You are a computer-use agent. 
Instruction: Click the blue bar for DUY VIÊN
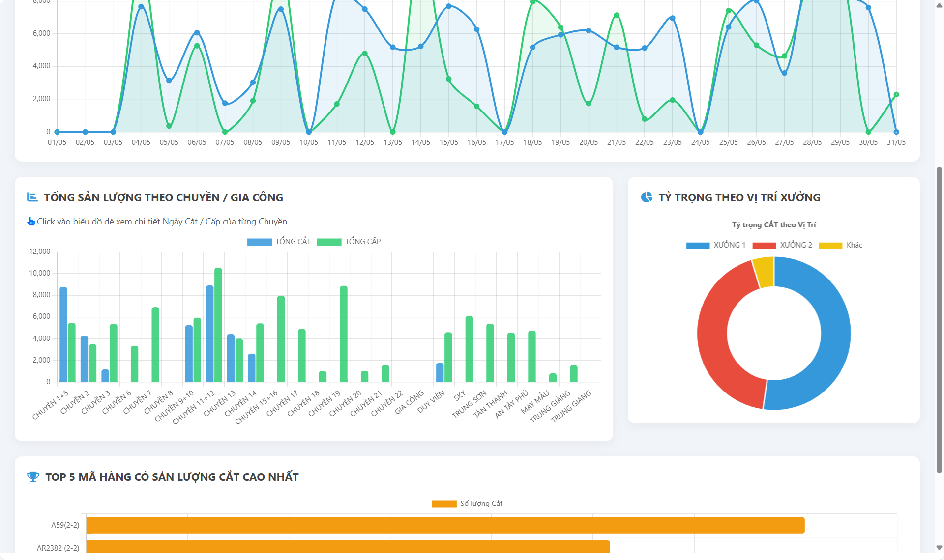[440, 372]
